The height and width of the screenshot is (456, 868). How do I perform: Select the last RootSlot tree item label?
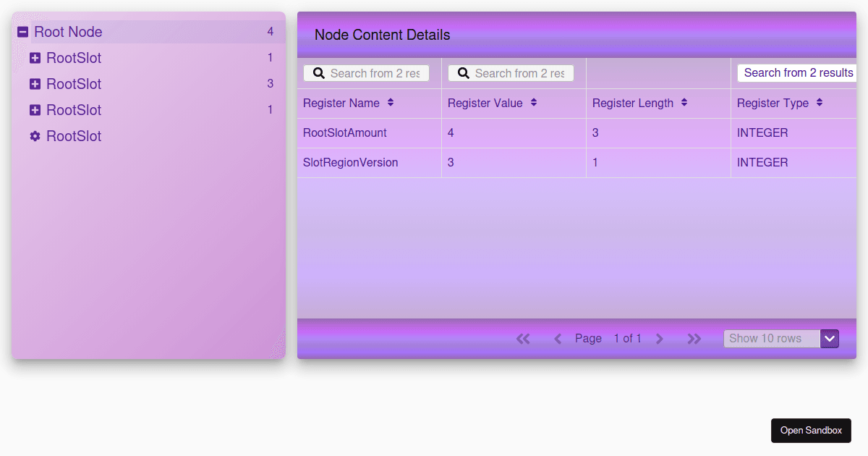pos(74,136)
